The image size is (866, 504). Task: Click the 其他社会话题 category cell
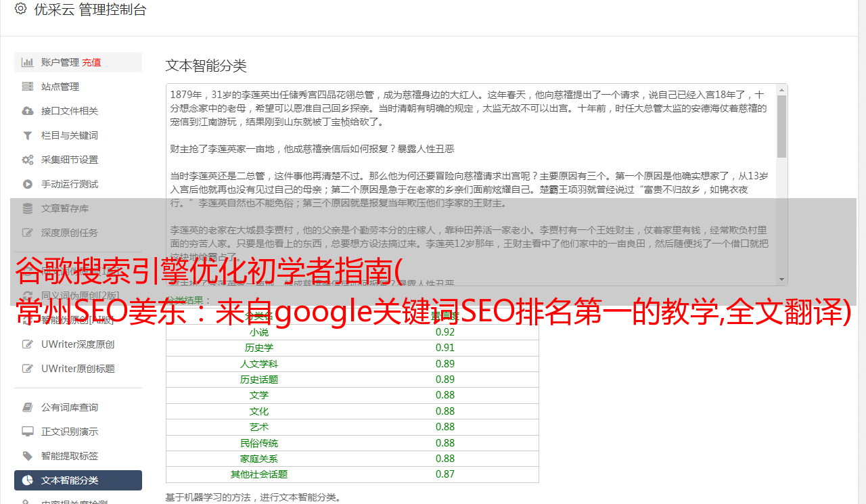pos(258,474)
